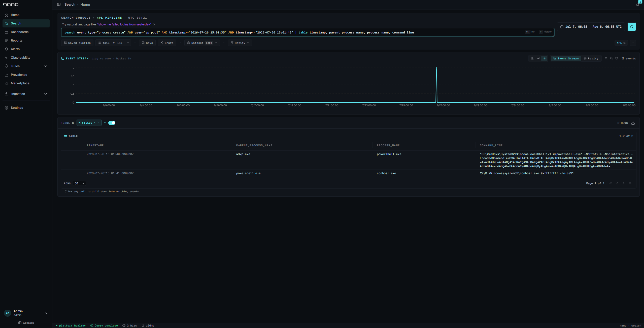Click the Home breadcrumb link
The height and width of the screenshot is (328, 644).
[x=85, y=5]
